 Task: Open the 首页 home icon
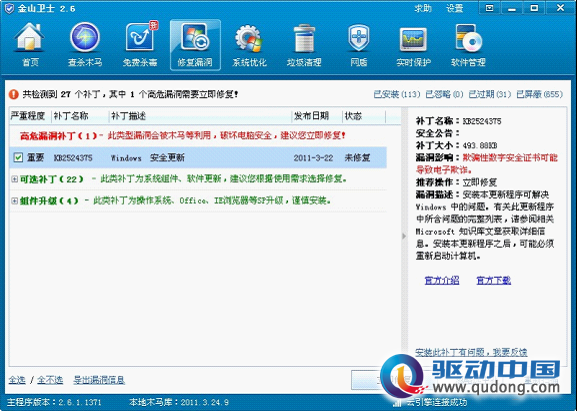(x=29, y=45)
